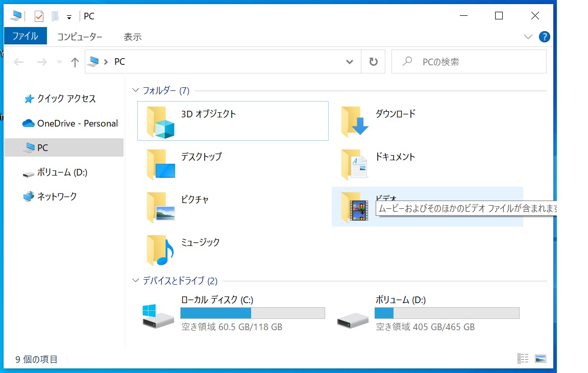588x373 pixels.
Task: Switch to large icons view in status bar
Action: click(x=541, y=359)
